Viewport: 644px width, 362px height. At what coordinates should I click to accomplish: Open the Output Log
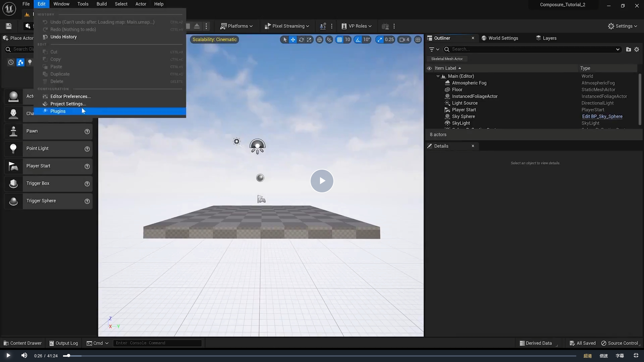click(64, 343)
